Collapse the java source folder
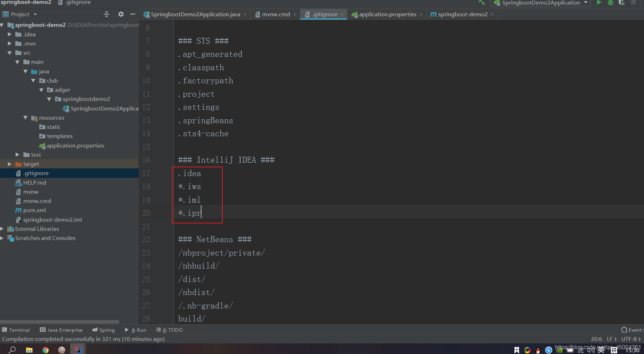 point(25,71)
